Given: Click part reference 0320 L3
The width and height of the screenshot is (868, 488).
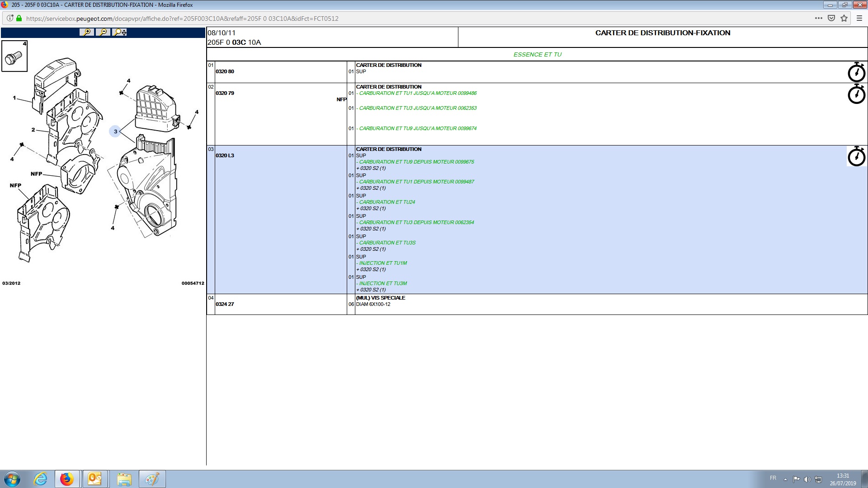Looking at the screenshot, I should pos(225,155).
